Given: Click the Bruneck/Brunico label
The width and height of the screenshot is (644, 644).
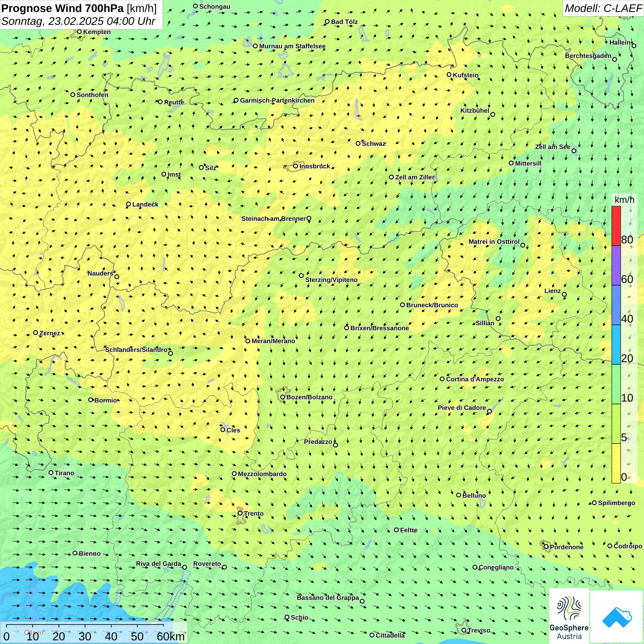Looking at the screenshot, I should [x=432, y=305].
